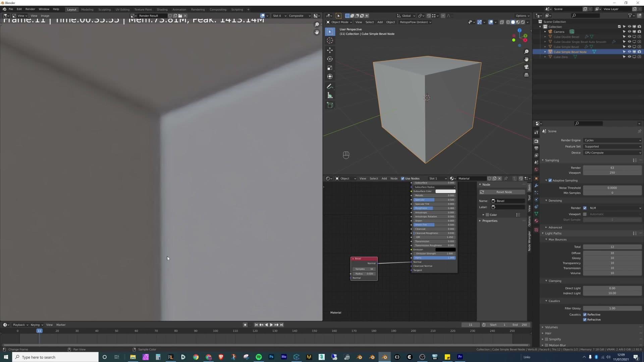Viewport: 644px width, 362px height.
Task: Jump to the timeline start frame
Action: pyautogui.click(x=256, y=325)
